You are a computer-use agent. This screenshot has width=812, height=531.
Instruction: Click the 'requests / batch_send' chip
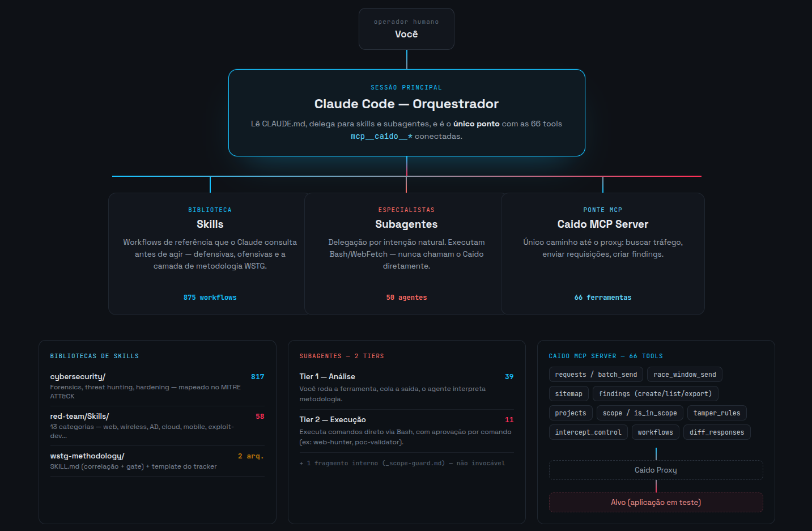click(596, 375)
